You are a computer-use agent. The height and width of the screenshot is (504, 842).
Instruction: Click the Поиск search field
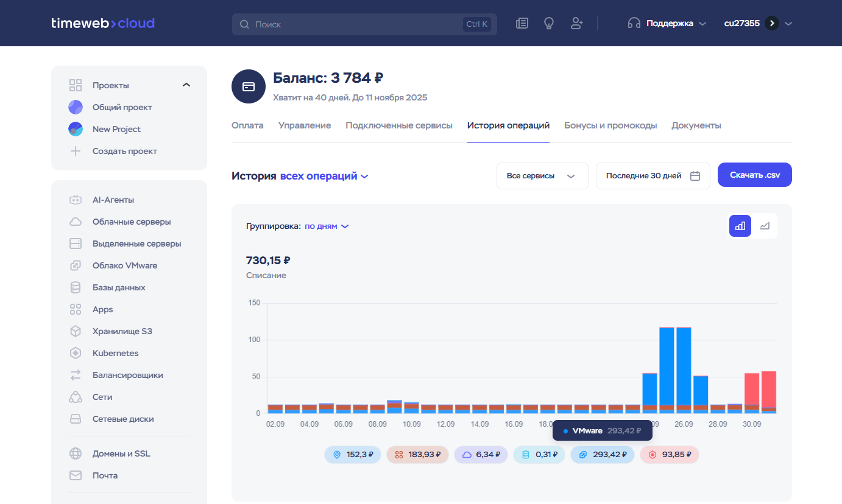tap(356, 24)
